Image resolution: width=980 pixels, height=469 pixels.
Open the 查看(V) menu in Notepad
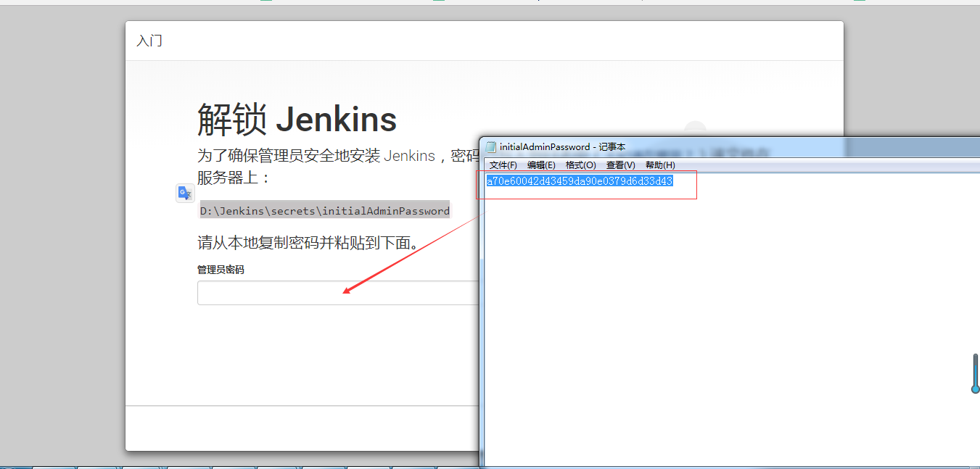tap(620, 165)
